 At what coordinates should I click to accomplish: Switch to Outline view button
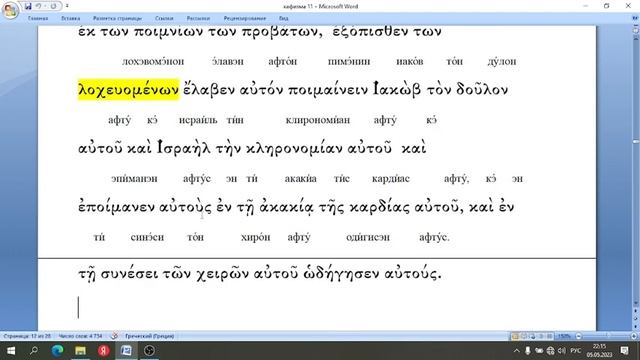point(541,336)
